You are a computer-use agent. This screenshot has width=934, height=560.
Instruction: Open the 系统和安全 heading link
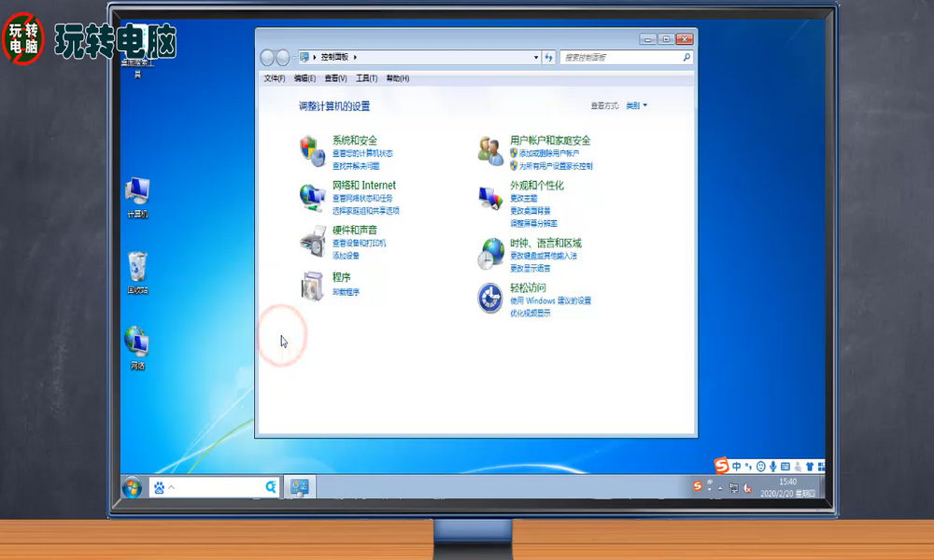[x=354, y=140]
